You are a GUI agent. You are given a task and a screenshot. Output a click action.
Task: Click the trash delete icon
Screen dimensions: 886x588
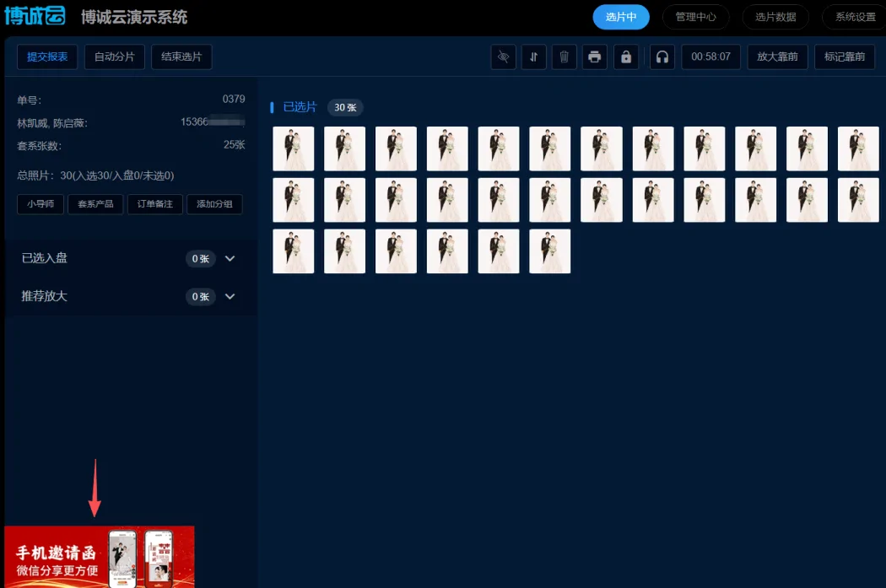click(564, 57)
